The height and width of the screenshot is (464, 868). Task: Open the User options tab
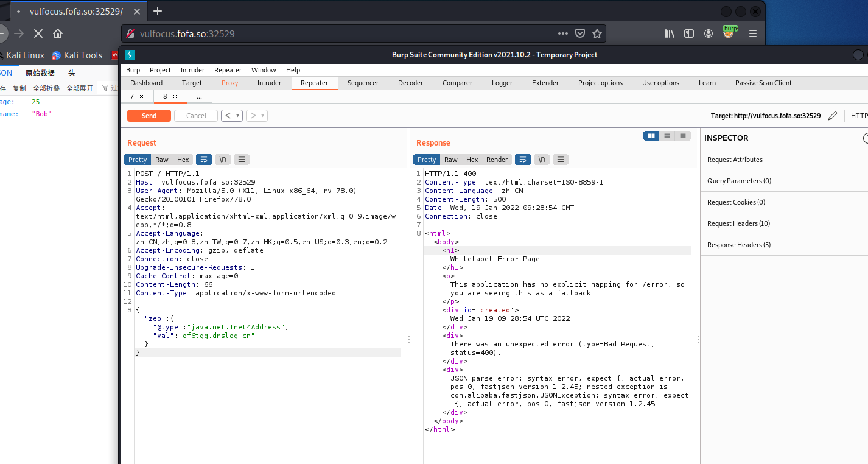pos(660,83)
